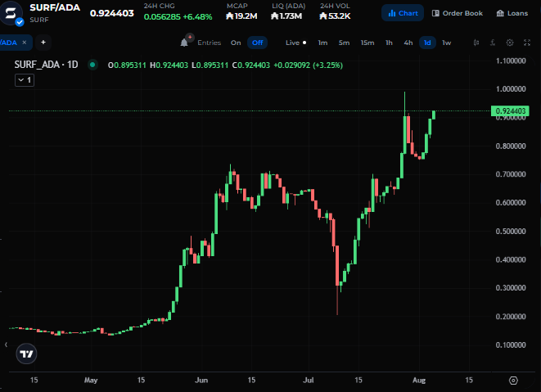This screenshot has width=541, height=392.
Task: Select the 5m timeframe
Action: [344, 43]
